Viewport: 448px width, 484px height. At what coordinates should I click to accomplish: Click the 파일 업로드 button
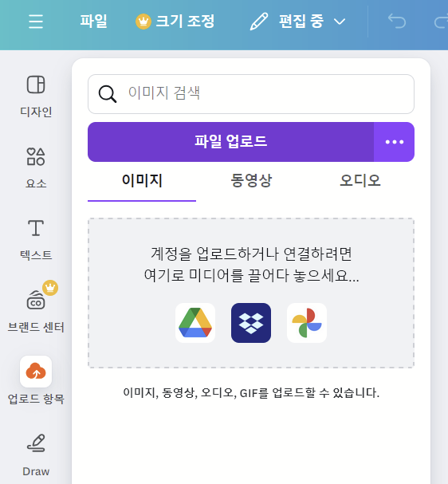pyautogui.click(x=231, y=142)
